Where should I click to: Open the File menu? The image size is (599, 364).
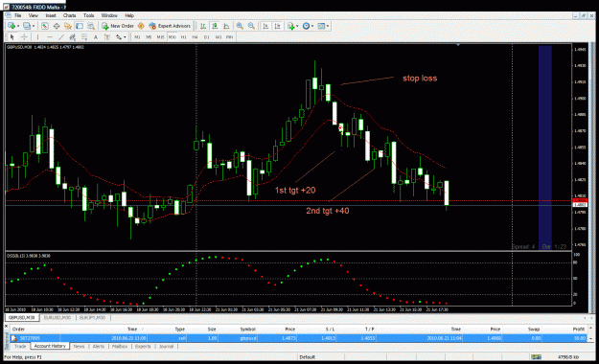tap(18, 15)
